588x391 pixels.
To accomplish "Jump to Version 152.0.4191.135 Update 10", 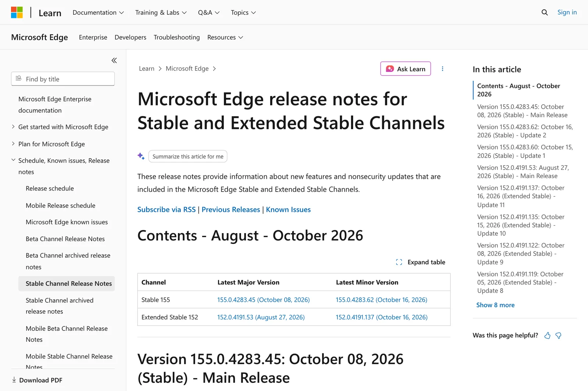I will pyautogui.click(x=521, y=225).
